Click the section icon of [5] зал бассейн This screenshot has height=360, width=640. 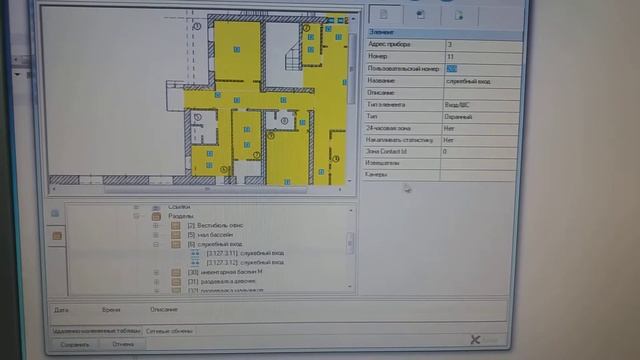pos(176,235)
